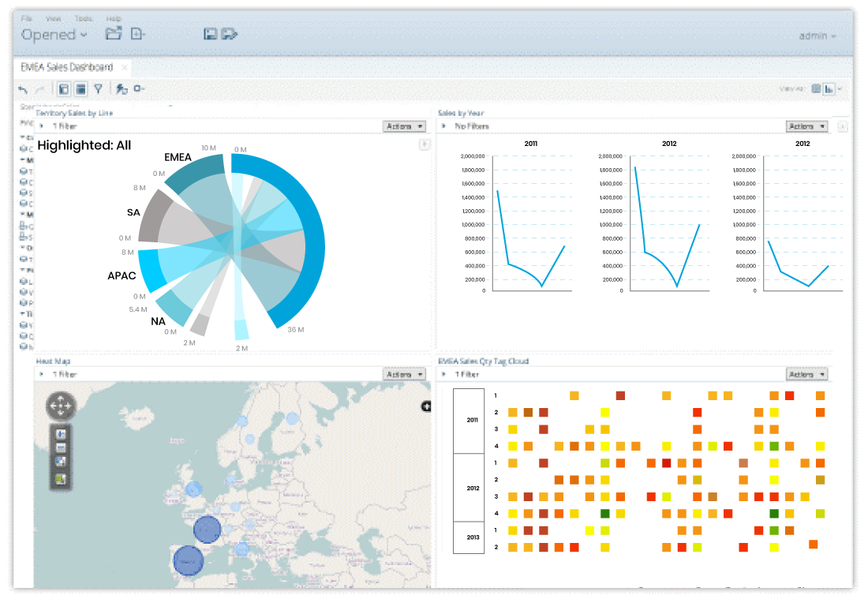Select the EMEA Sales Dashboard tab
Viewport: 868px width, 599px height.
[67, 67]
